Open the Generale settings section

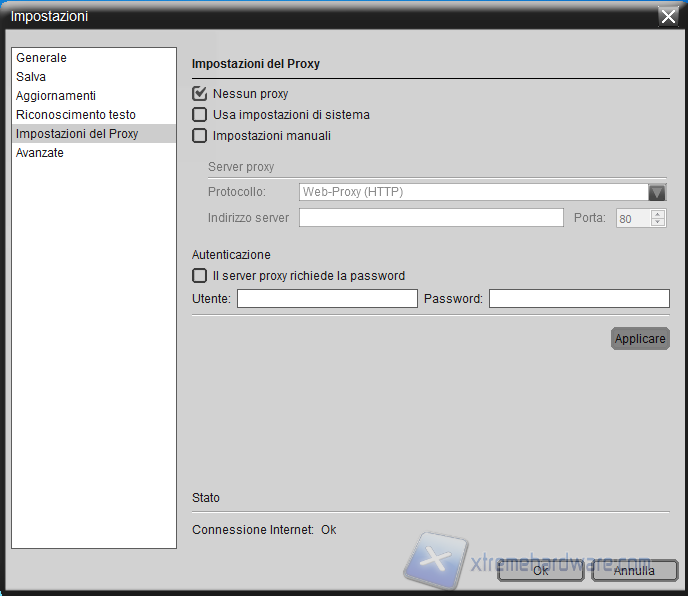(x=41, y=58)
